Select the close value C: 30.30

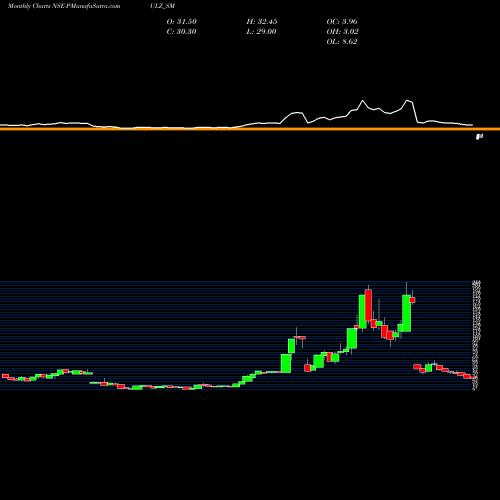[x=181, y=32]
